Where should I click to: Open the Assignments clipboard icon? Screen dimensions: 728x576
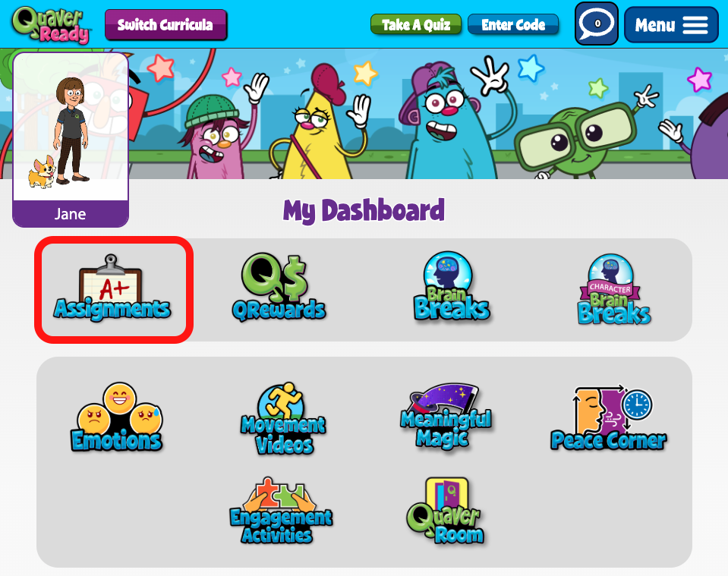tap(112, 288)
